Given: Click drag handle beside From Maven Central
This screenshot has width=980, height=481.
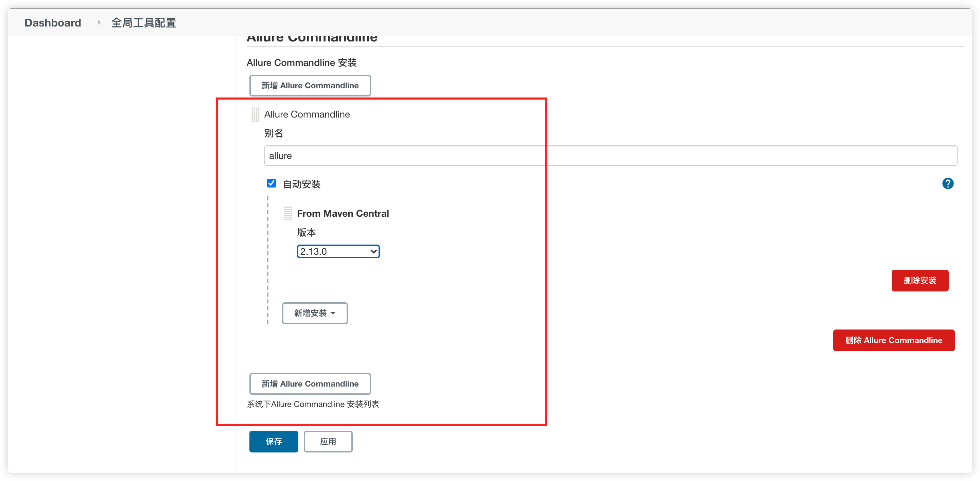Looking at the screenshot, I should coord(287,213).
